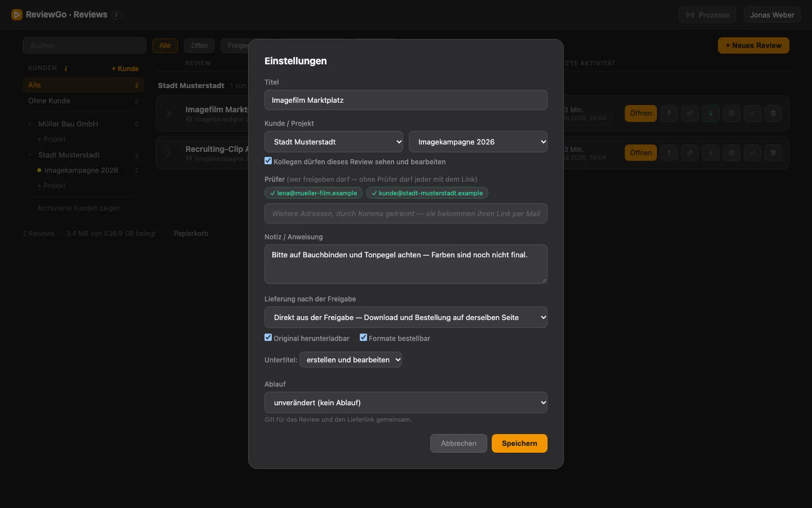Open the Projekt dropdown showing Imagekampagne 2026
The width and height of the screenshot is (812, 508).
(x=478, y=142)
